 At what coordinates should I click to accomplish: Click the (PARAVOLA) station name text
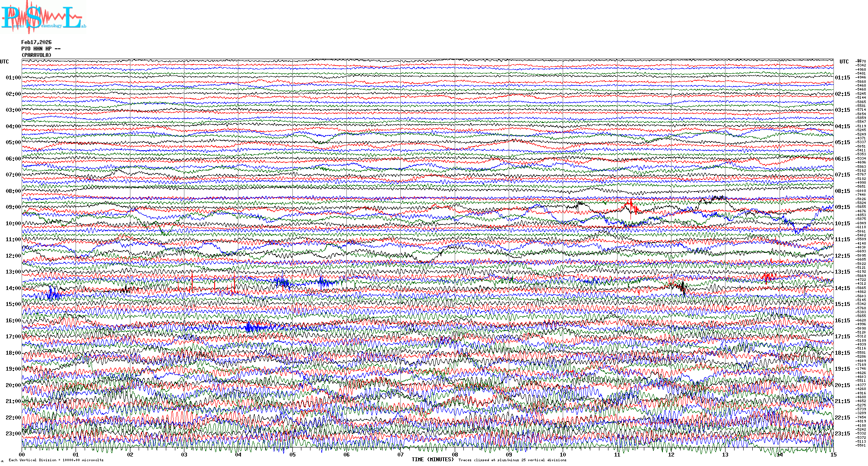pyautogui.click(x=36, y=55)
